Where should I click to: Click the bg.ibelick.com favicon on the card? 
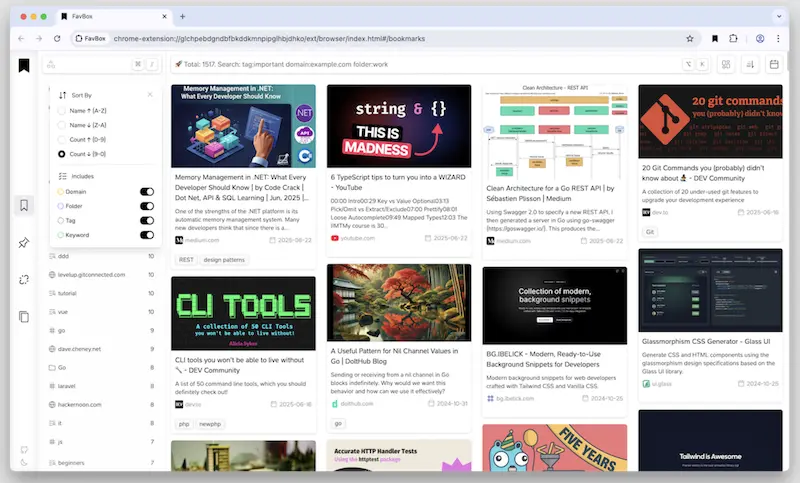(490, 398)
